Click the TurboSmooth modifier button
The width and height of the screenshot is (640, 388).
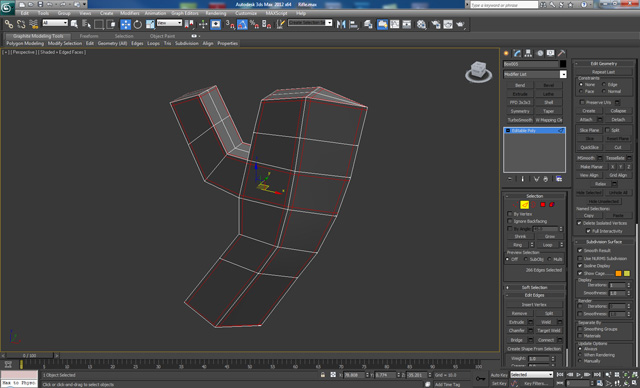pos(520,120)
